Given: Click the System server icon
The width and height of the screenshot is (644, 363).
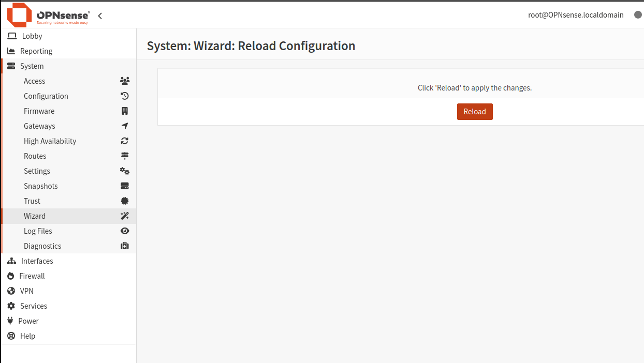Looking at the screenshot, I should coord(11,66).
